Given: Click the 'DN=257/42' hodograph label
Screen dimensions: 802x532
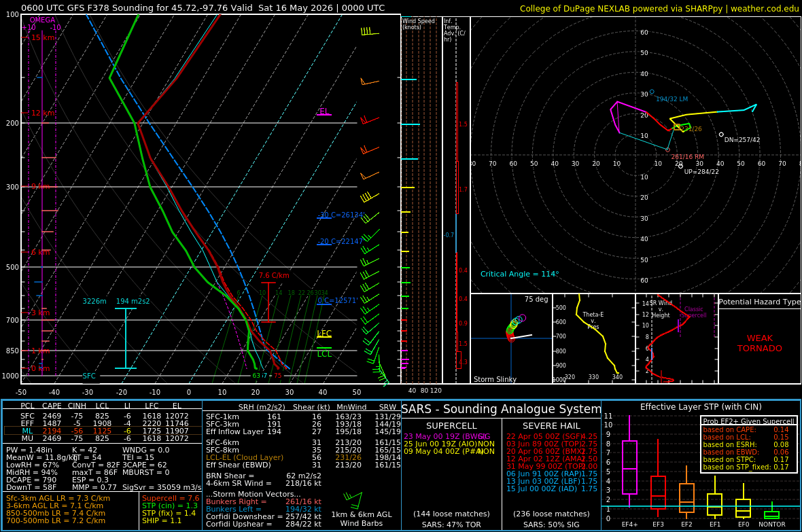Looking at the screenshot, I should pyautogui.click(x=742, y=140).
